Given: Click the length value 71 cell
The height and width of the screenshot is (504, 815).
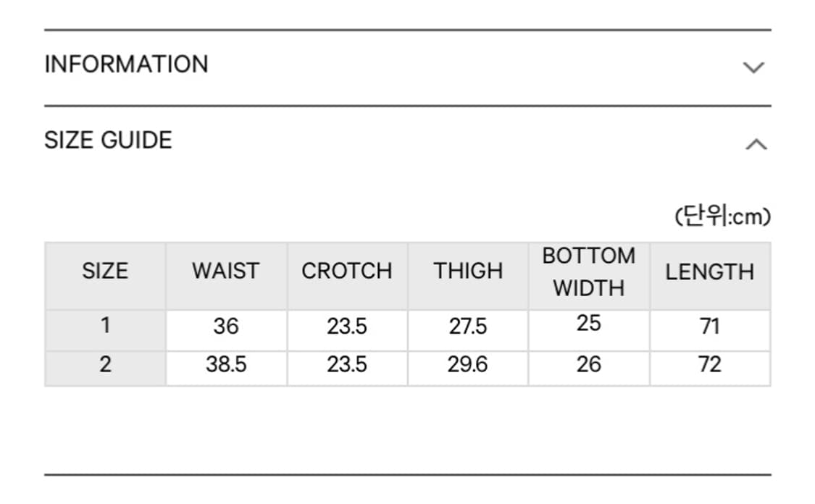Looking at the screenshot, I should point(710,330).
